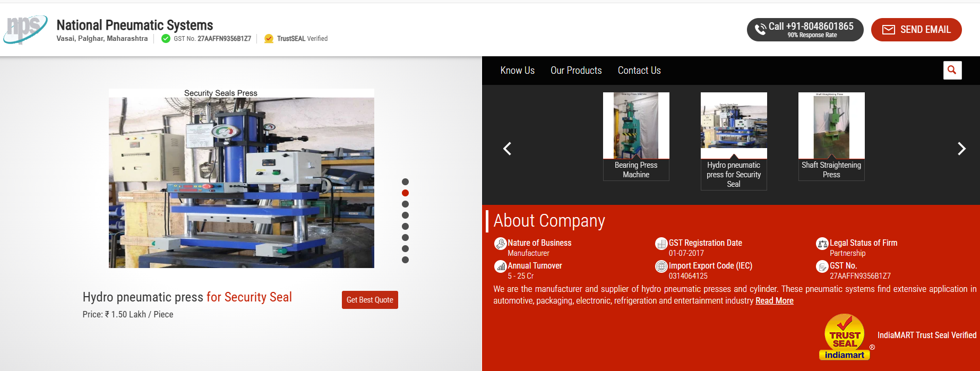Click the Bearing Press Machine caption
980x371 pixels.
click(636, 170)
